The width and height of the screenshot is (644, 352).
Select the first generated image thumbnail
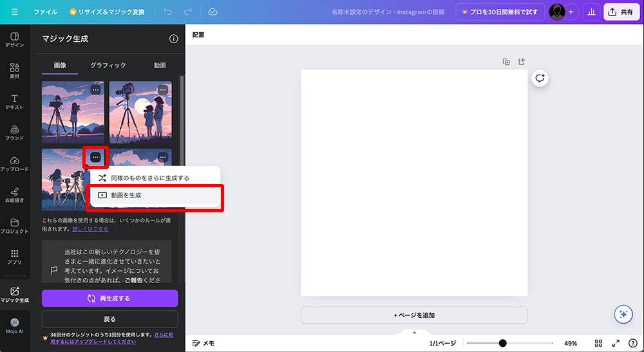(x=73, y=112)
